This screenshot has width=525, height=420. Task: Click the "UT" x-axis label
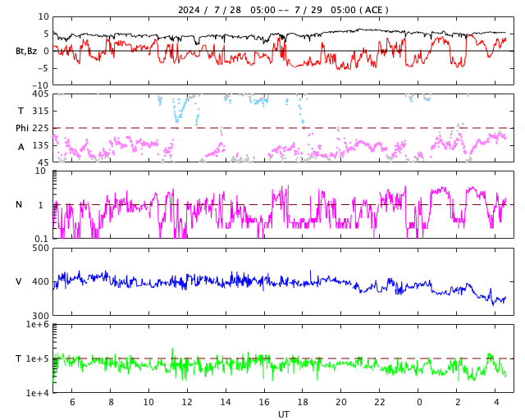(283, 414)
